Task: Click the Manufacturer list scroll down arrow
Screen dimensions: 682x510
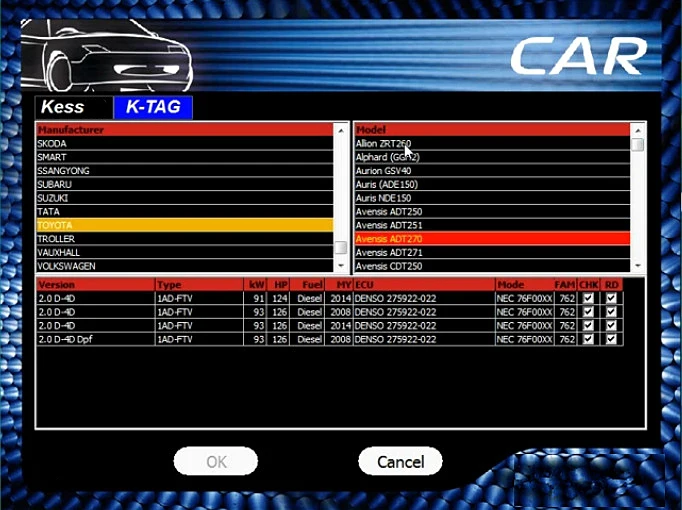Action: 341,265
